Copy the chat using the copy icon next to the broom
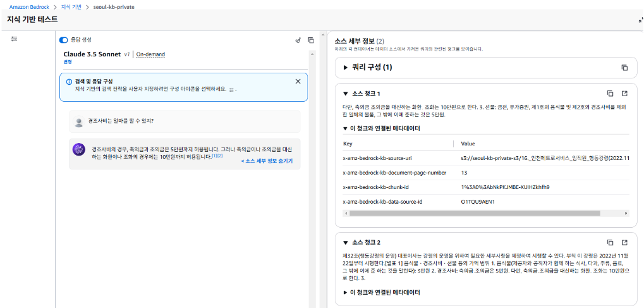 coord(311,40)
